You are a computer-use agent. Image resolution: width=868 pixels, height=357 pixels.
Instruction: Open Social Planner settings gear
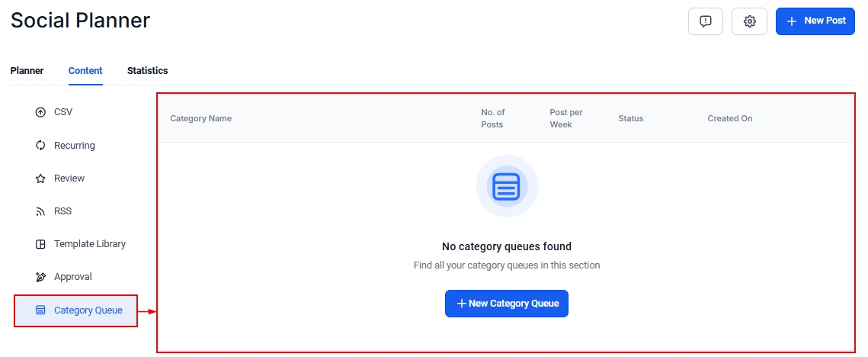coord(749,21)
